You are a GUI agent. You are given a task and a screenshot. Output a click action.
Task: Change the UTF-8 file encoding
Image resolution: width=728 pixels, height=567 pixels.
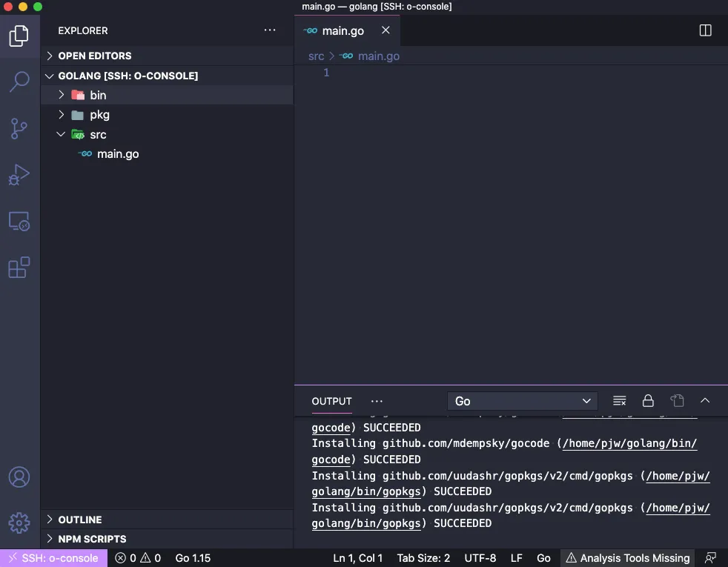[x=480, y=557]
